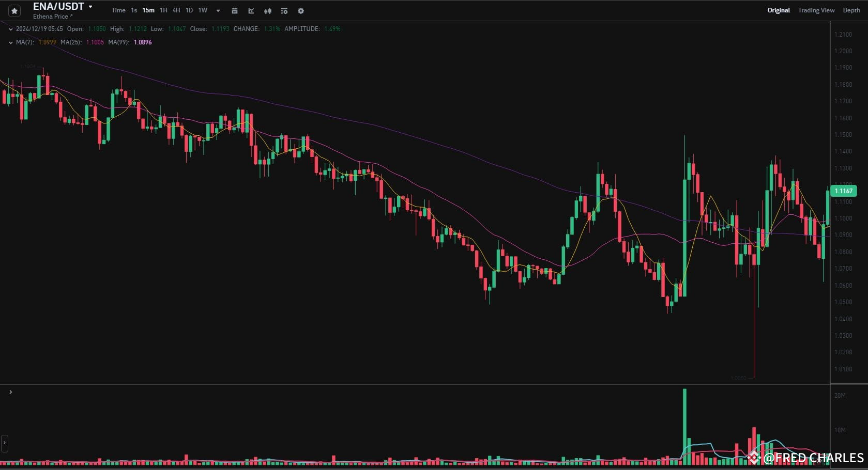Screen dimensions: 868x470
Task: Click the green current price label 1.1167
Action: coord(843,191)
